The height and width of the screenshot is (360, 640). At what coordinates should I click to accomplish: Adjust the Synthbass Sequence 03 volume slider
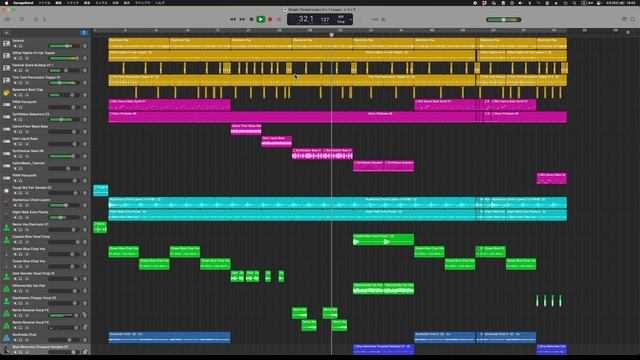click(x=64, y=120)
